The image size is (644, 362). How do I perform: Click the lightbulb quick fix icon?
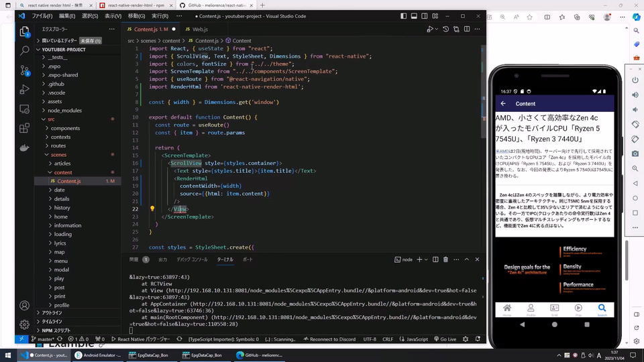tap(152, 208)
